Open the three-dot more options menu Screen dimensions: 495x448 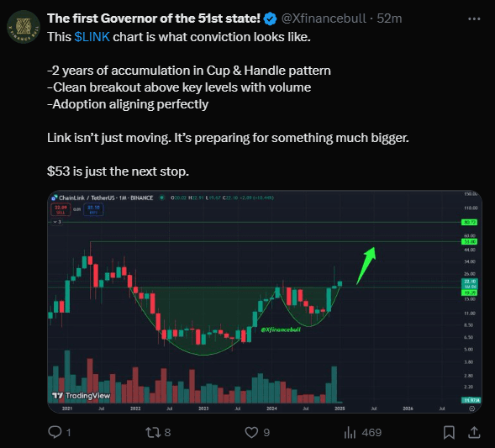[x=474, y=19]
